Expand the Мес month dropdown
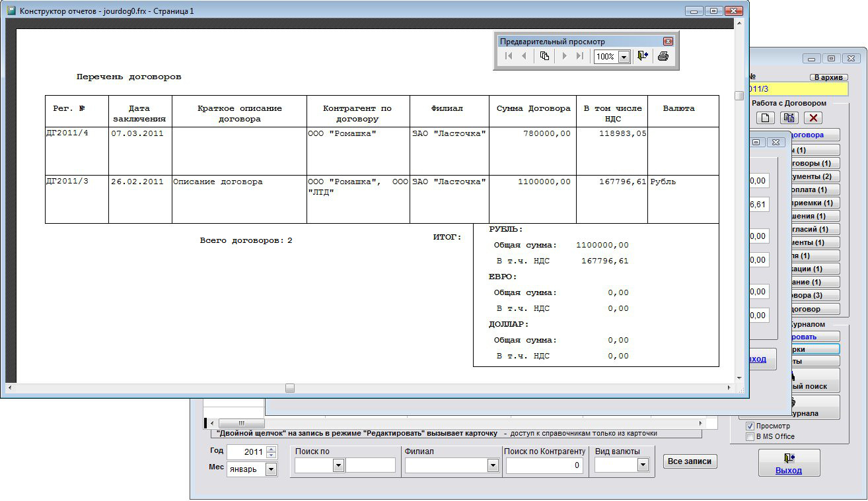868x501 pixels. [x=271, y=469]
